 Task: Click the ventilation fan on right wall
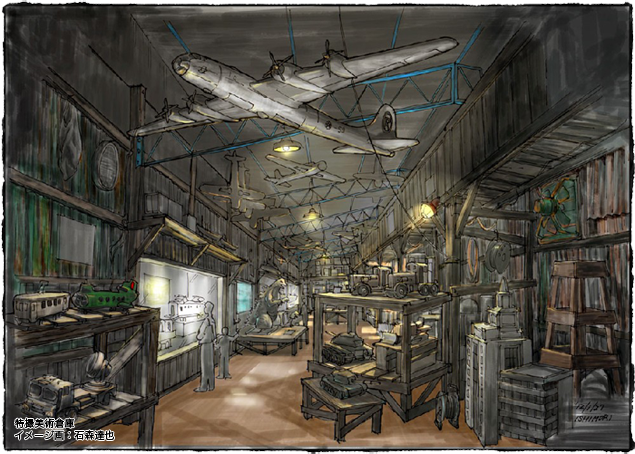[556, 209]
